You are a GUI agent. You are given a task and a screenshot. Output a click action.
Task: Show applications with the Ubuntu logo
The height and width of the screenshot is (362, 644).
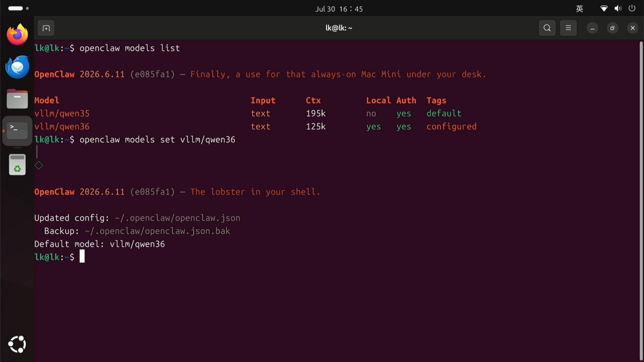point(17,344)
